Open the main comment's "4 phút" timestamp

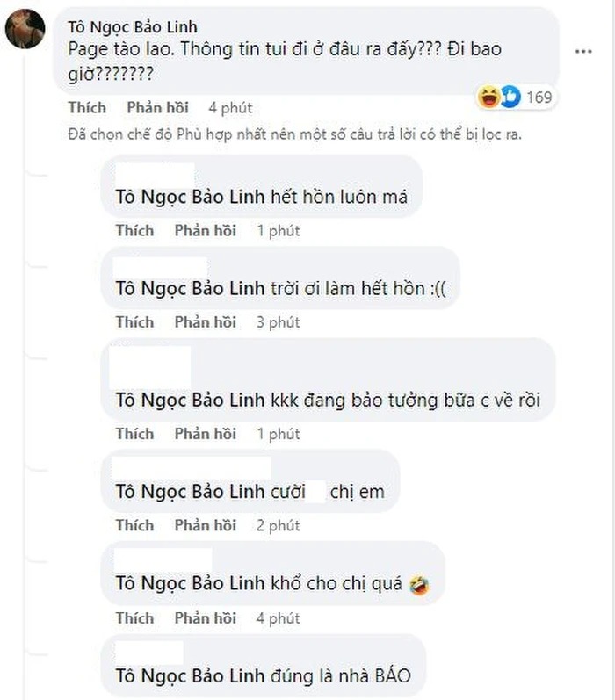[x=230, y=107]
